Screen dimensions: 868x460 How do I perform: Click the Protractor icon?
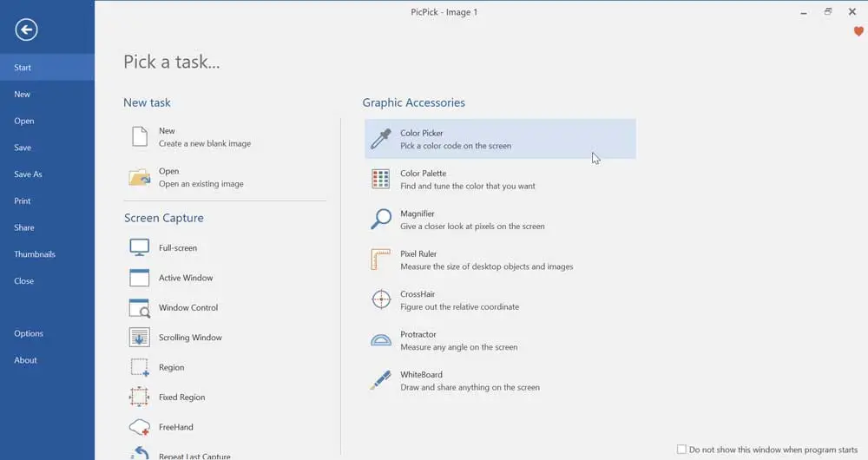tap(381, 340)
